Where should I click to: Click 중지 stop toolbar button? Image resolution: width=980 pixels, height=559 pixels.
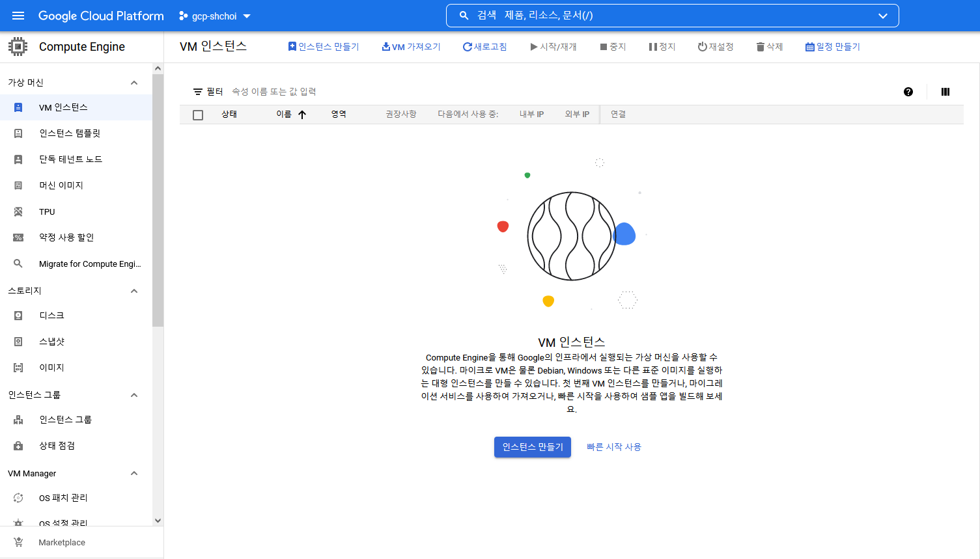tap(613, 47)
